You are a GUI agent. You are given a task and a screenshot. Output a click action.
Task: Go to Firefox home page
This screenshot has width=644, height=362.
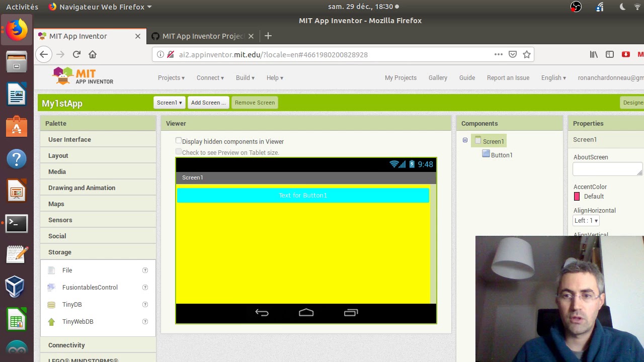point(93,54)
